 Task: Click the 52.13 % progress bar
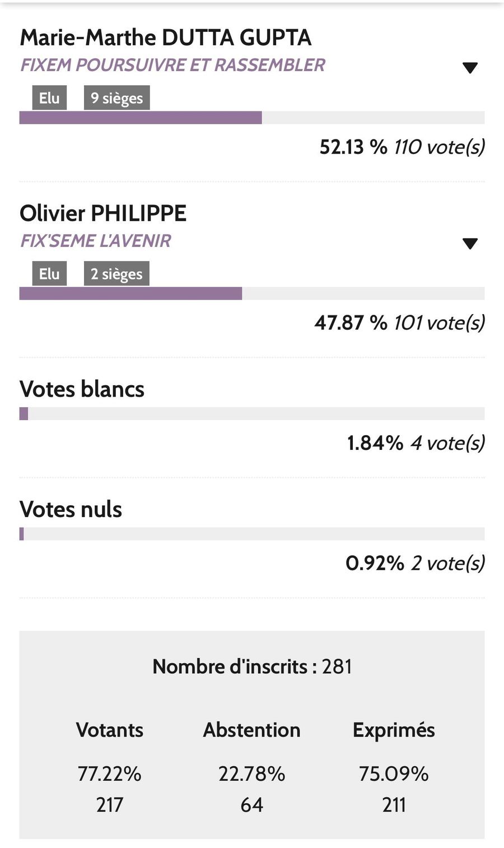coord(252,118)
